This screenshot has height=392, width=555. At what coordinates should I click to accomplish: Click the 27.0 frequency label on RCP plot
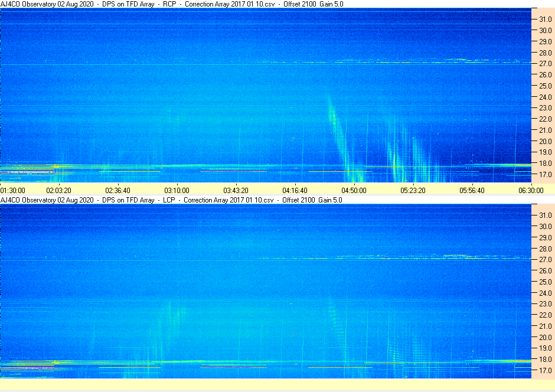[x=545, y=64]
